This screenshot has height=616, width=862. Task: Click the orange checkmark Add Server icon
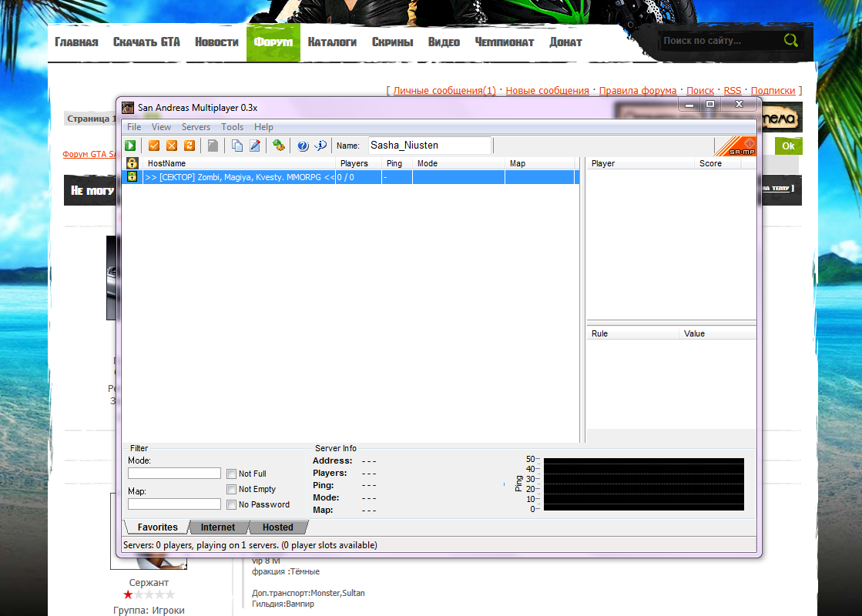[x=154, y=146]
